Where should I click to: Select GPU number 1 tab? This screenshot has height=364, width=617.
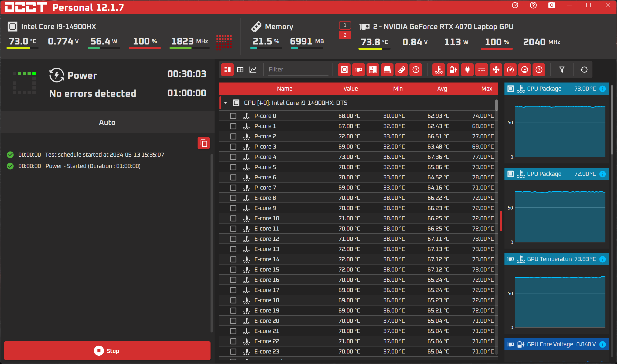(345, 25)
